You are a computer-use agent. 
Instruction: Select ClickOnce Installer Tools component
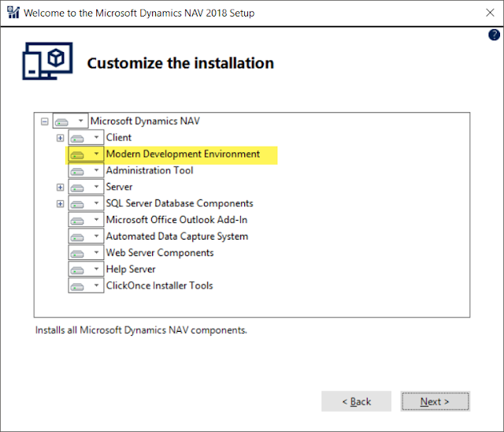coord(159,285)
